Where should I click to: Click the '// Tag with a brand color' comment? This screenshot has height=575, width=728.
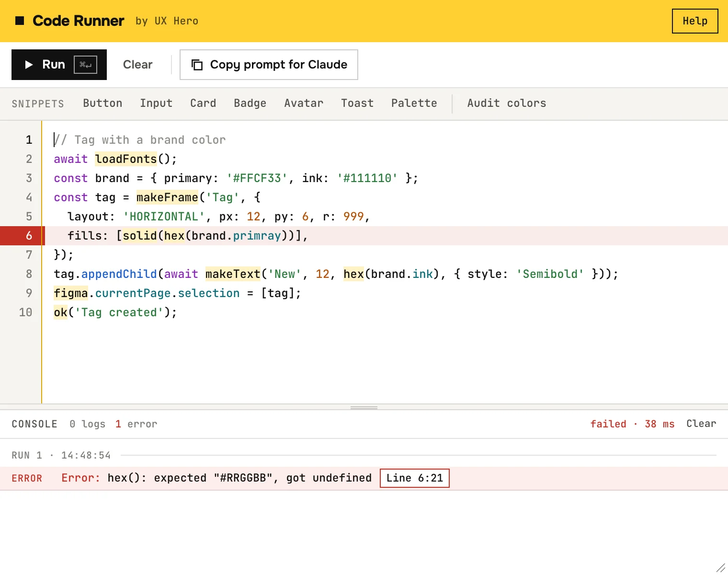[139, 140]
